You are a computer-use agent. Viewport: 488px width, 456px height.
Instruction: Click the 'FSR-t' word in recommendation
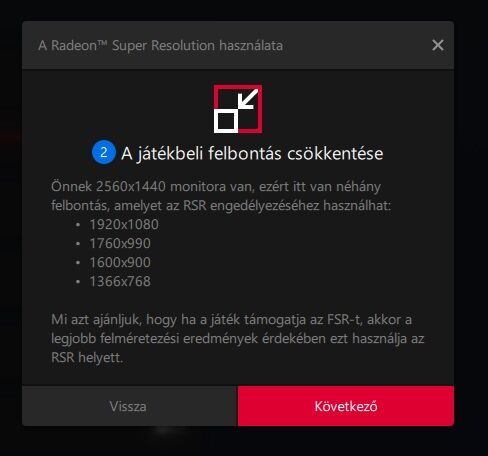click(344, 320)
